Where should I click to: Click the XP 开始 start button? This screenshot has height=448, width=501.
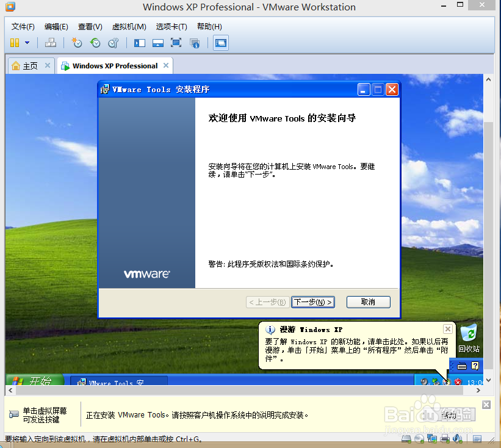(x=35, y=380)
